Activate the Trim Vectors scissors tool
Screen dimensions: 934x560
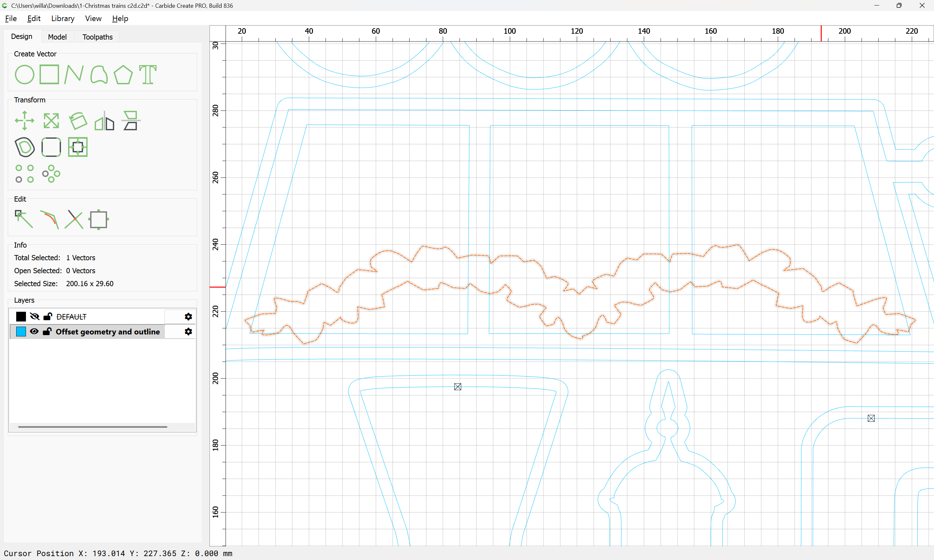pyautogui.click(x=74, y=219)
